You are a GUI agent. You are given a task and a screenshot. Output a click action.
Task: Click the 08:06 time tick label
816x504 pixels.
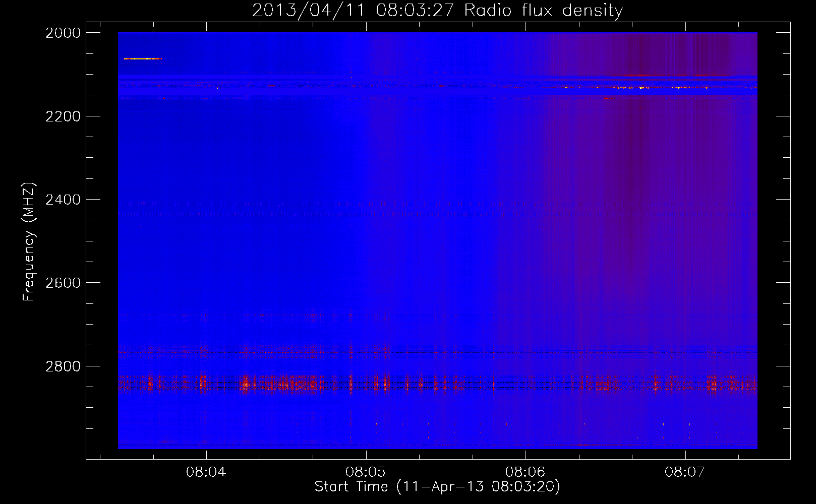coord(526,472)
